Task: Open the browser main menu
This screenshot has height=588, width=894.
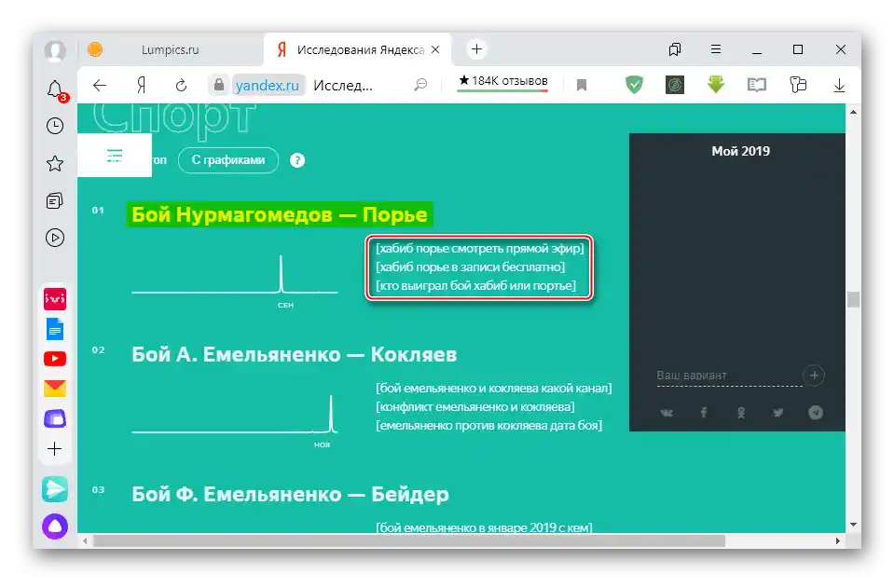Action: (716, 49)
